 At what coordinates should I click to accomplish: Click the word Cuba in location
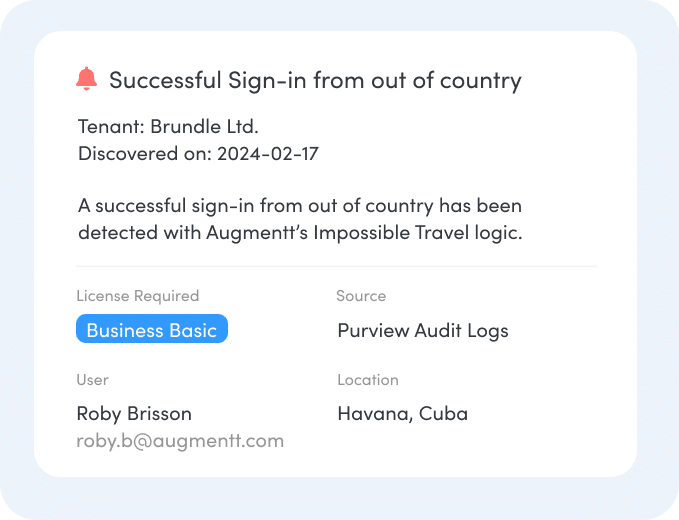(443, 413)
